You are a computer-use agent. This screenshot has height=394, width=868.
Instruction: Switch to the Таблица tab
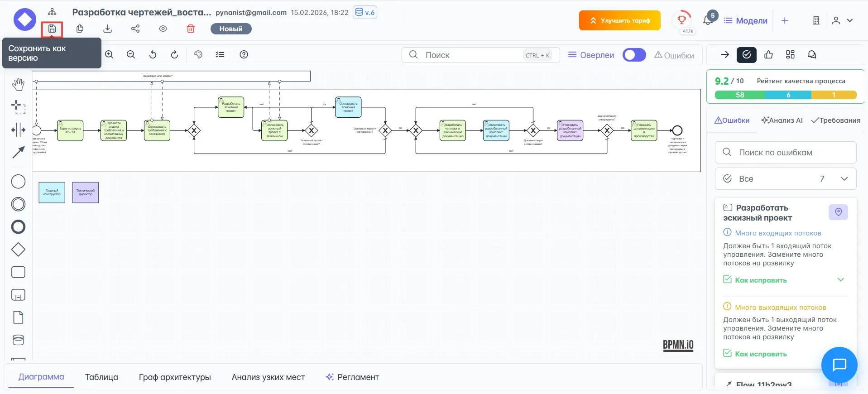[101, 377]
